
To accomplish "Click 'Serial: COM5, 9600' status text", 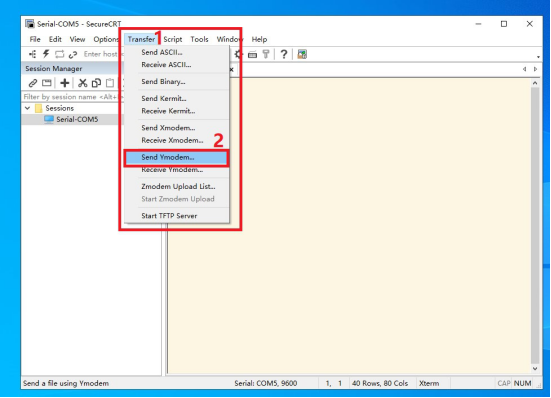I will 266,383.
